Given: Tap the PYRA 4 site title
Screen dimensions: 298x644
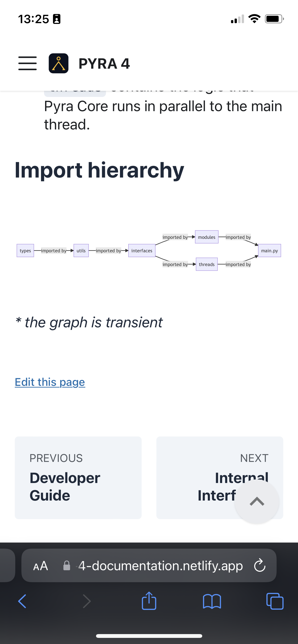Looking at the screenshot, I should [x=104, y=64].
